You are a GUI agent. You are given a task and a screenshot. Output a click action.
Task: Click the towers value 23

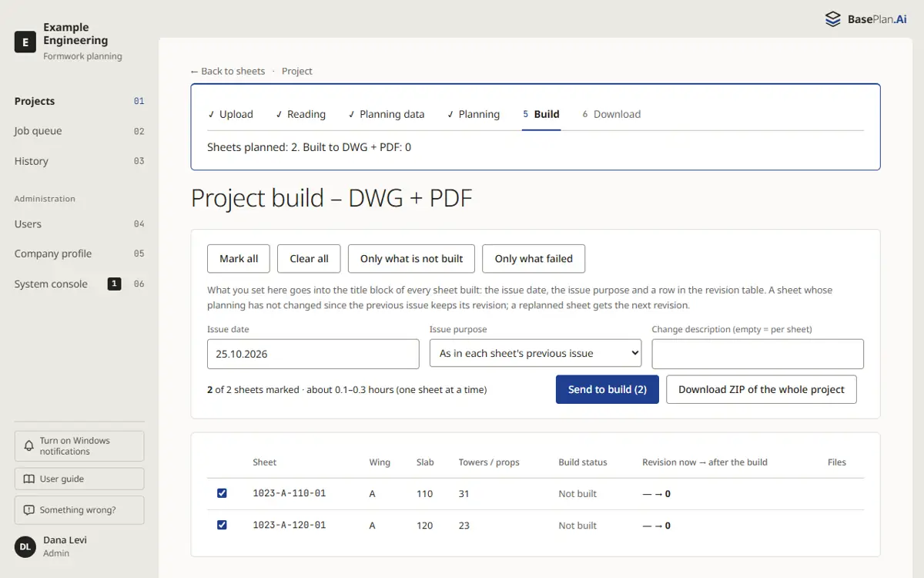[x=464, y=526]
